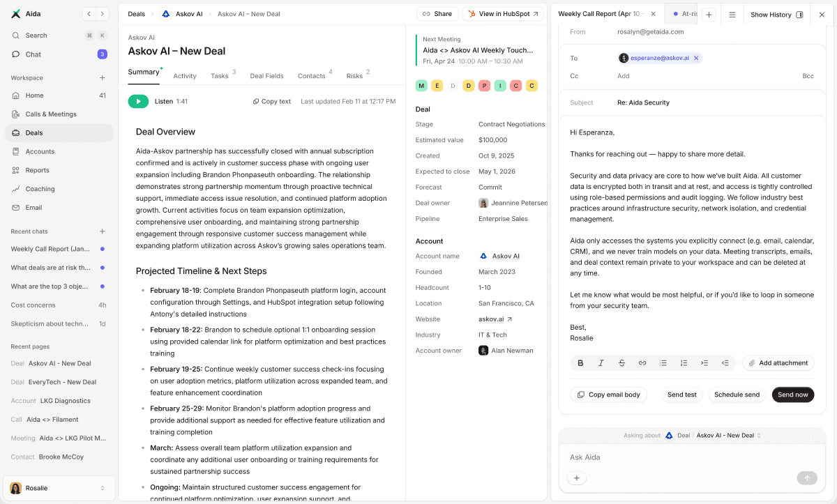Decrease text indent
The height and width of the screenshot is (504, 837).
click(725, 363)
